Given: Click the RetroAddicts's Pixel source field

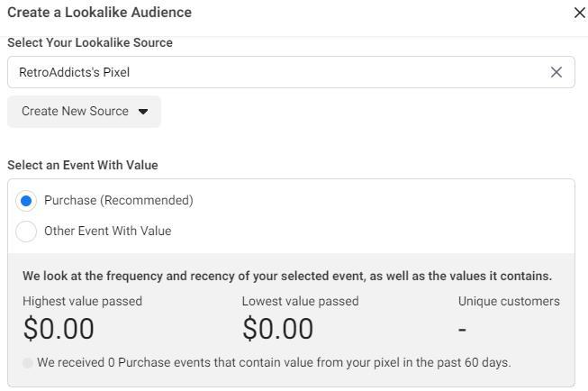Looking at the screenshot, I should click(270, 72).
